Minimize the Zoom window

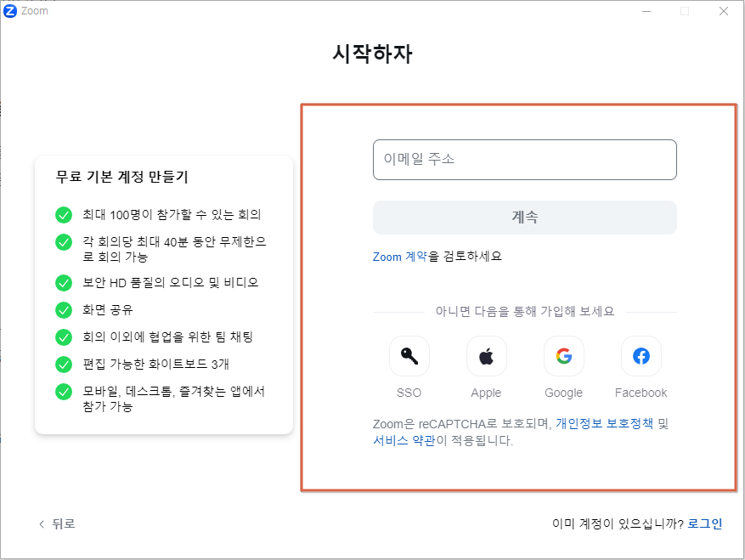[x=646, y=11]
